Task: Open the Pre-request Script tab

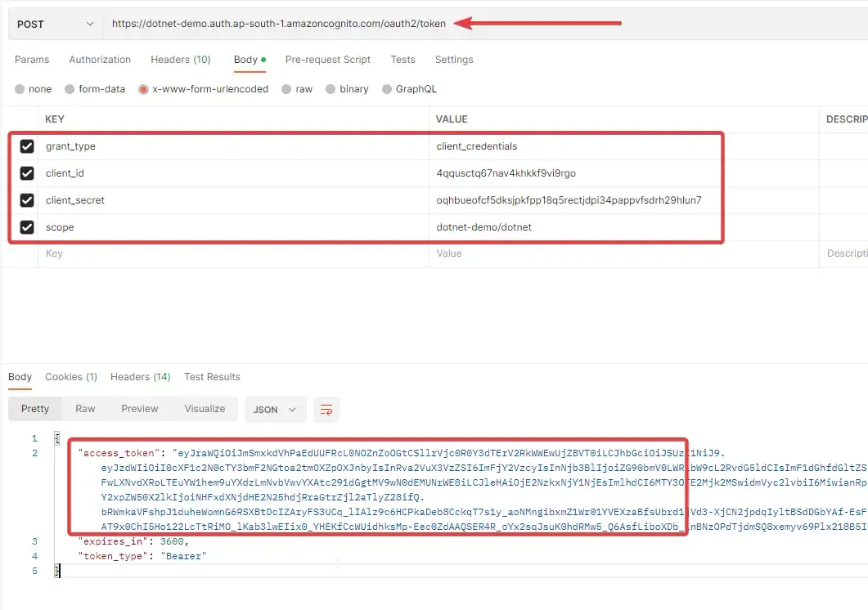Action: pyautogui.click(x=327, y=60)
